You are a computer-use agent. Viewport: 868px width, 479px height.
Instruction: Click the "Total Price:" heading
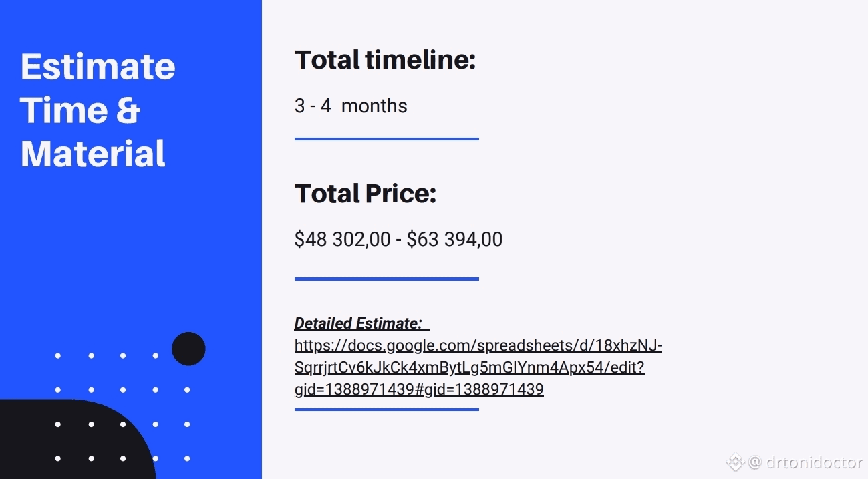click(366, 194)
